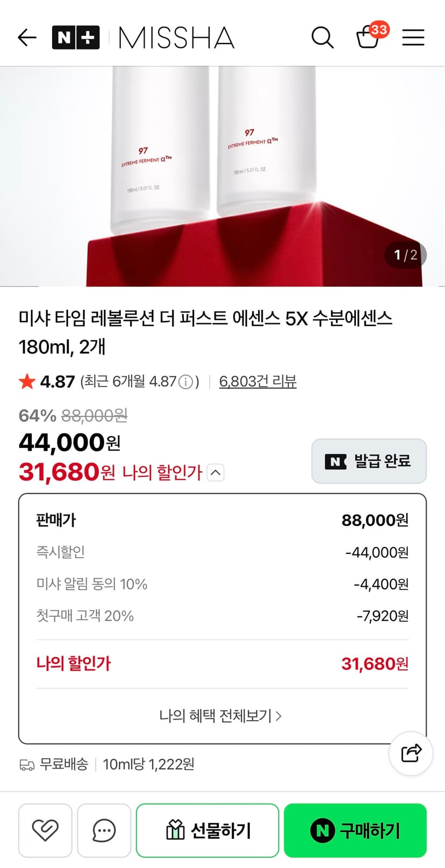Tap the product image of essence bottles
The width and height of the screenshot is (445, 868).
223,176
